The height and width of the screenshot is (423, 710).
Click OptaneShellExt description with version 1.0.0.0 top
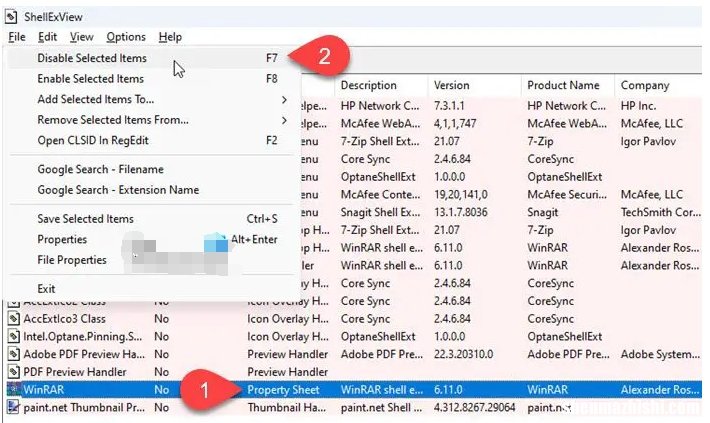coord(378,177)
